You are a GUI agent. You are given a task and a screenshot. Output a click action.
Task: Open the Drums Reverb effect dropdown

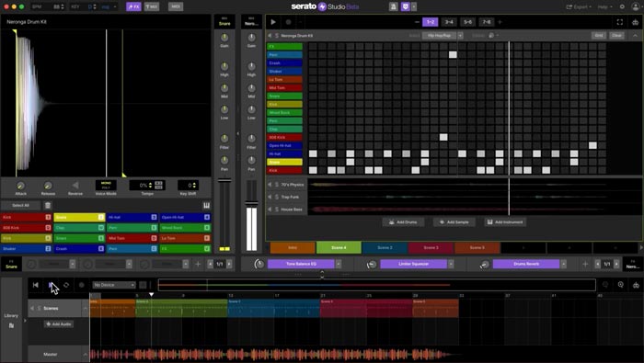click(x=563, y=264)
